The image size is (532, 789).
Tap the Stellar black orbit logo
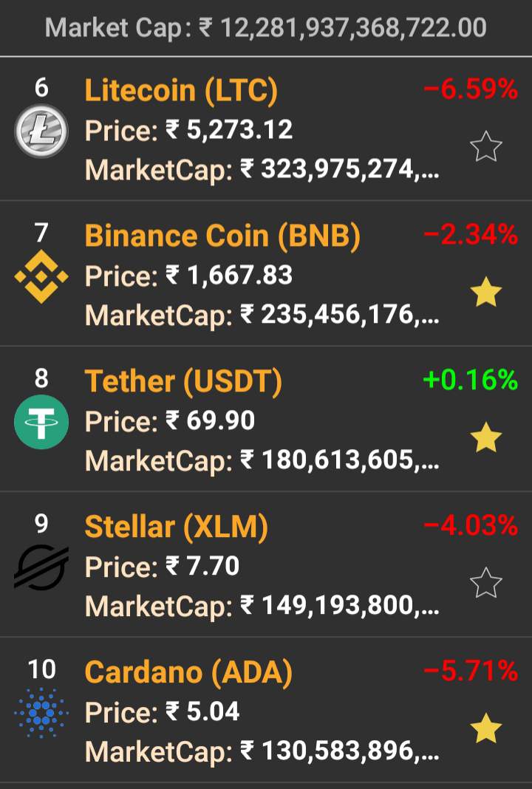41,567
